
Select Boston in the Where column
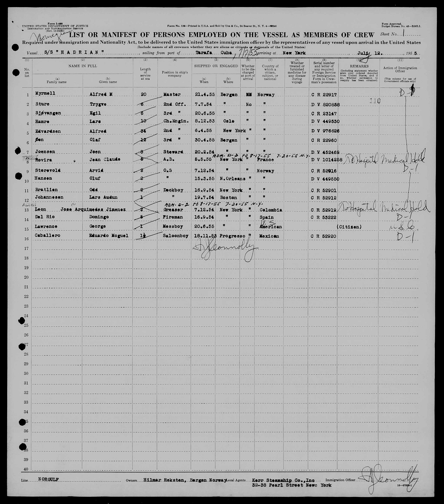229,198
